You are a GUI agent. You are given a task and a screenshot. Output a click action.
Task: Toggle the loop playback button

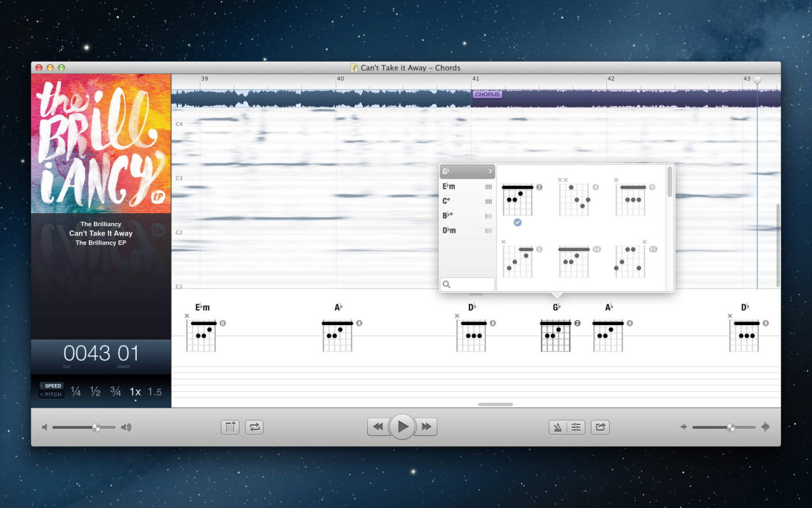click(x=254, y=427)
